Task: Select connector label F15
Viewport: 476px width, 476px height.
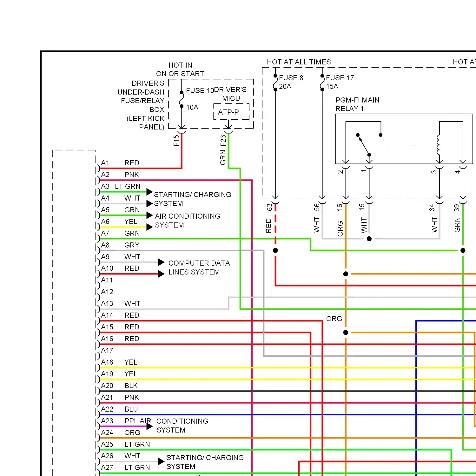Action: tap(176, 141)
